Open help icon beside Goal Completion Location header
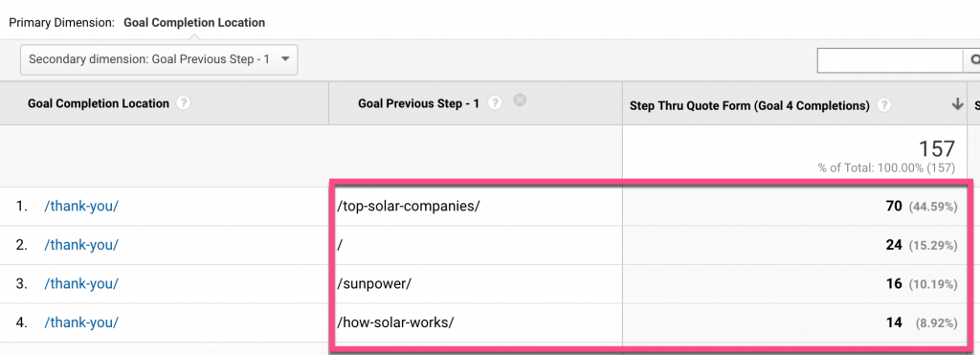This screenshot has width=980, height=355. [x=183, y=103]
